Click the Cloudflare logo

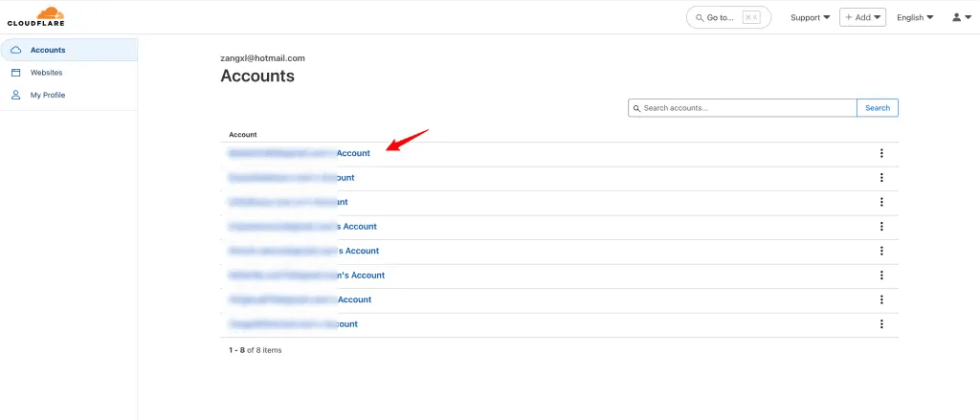pos(35,16)
